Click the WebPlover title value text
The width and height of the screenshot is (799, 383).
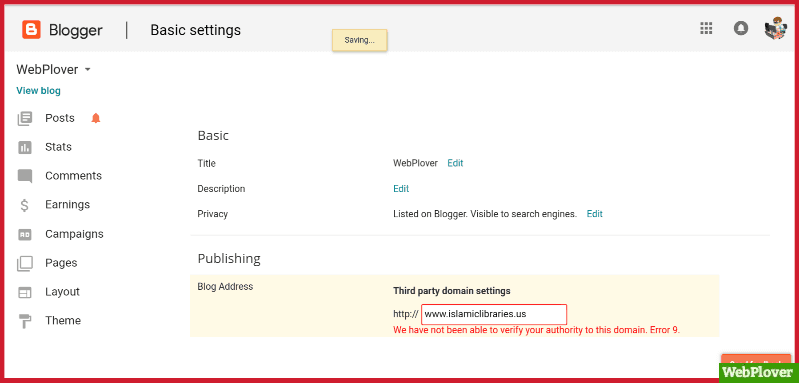(415, 163)
